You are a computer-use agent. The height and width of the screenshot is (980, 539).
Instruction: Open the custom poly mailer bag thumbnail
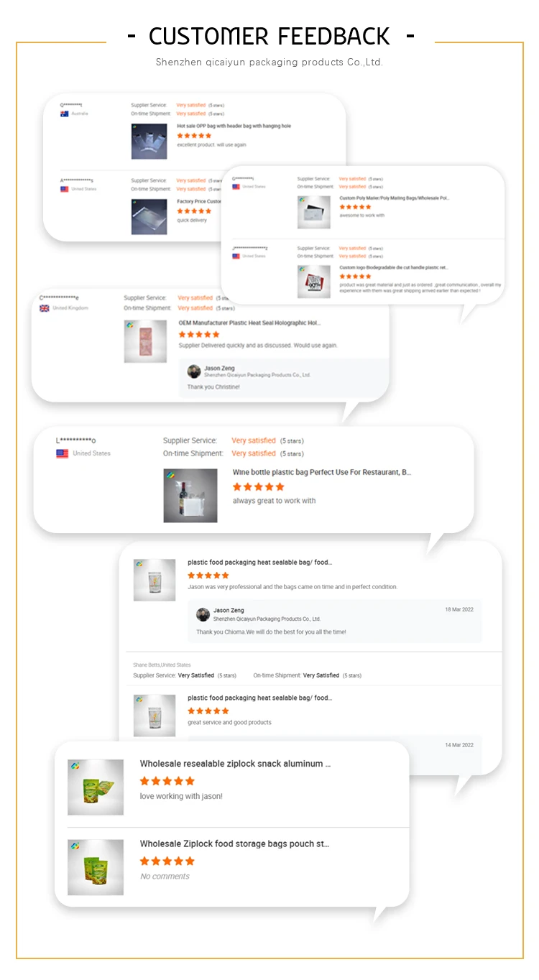click(x=314, y=212)
